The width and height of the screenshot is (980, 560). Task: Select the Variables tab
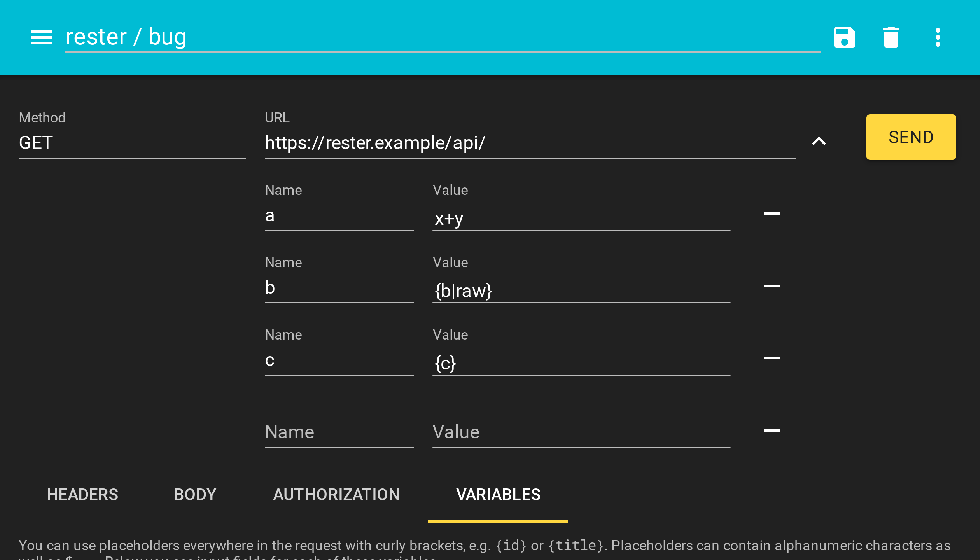498,495
